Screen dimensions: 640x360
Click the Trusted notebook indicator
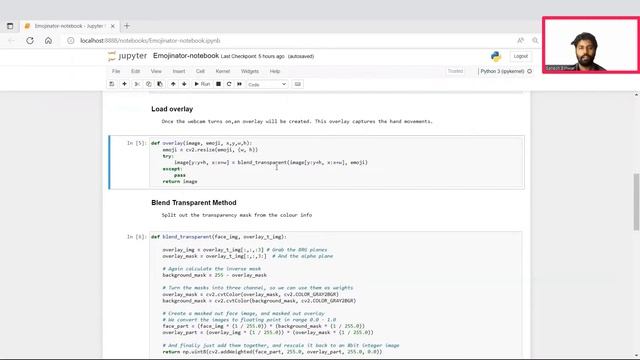[455, 71]
